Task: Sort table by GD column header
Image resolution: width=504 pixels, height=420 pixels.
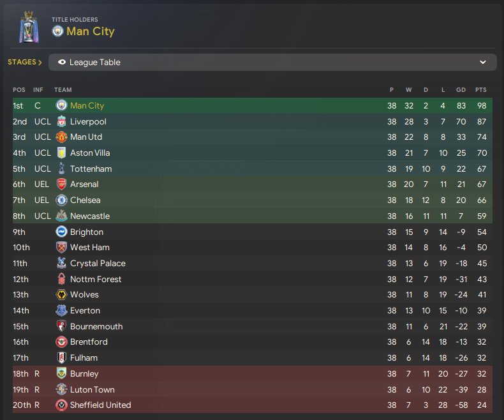Action: pos(459,90)
